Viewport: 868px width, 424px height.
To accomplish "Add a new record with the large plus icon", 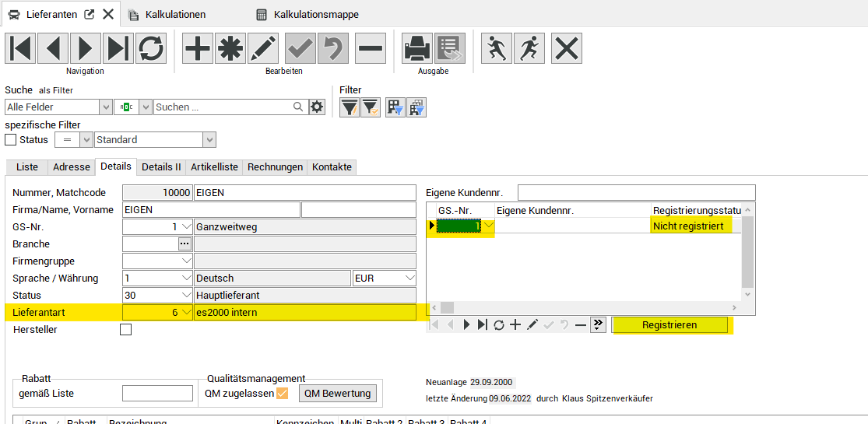I will click(x=199, y=48).
